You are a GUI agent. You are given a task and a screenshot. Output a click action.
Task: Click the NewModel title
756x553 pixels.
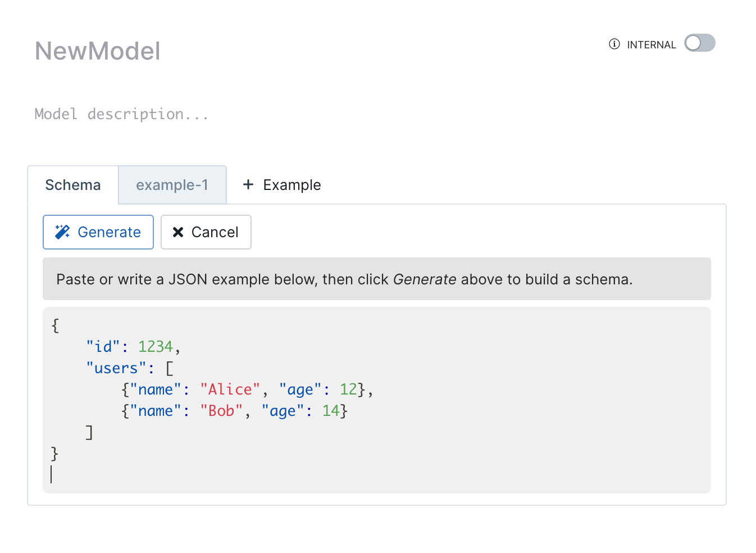[x=97, y=51]
